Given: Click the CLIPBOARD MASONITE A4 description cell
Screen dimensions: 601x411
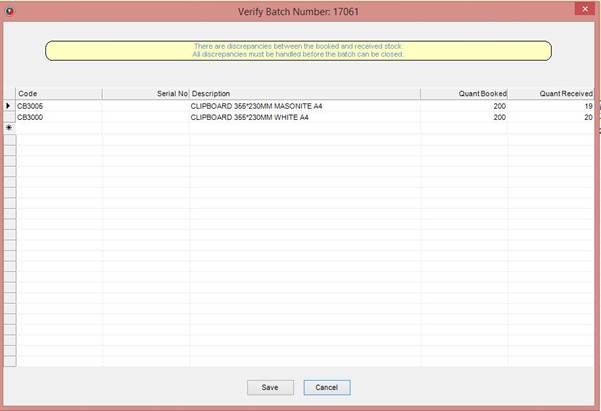Looking at the screenshot, I should click(304, 105).
